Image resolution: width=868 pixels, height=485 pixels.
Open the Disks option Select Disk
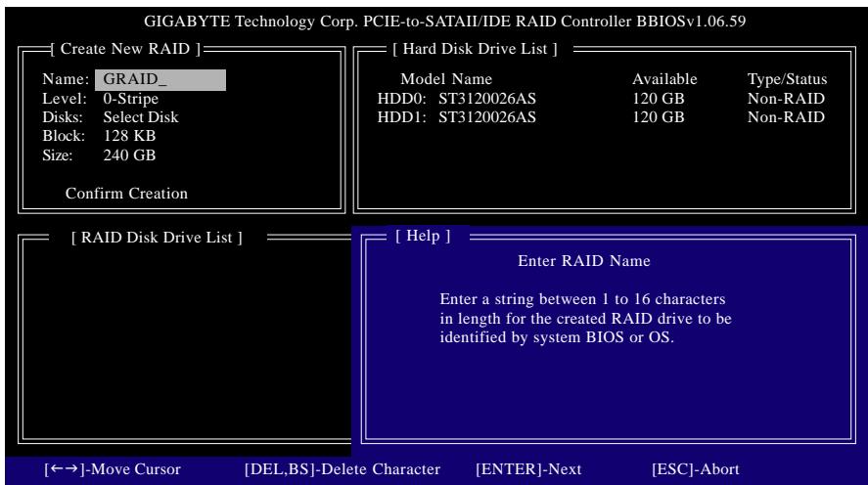click(x=141, y=117)
